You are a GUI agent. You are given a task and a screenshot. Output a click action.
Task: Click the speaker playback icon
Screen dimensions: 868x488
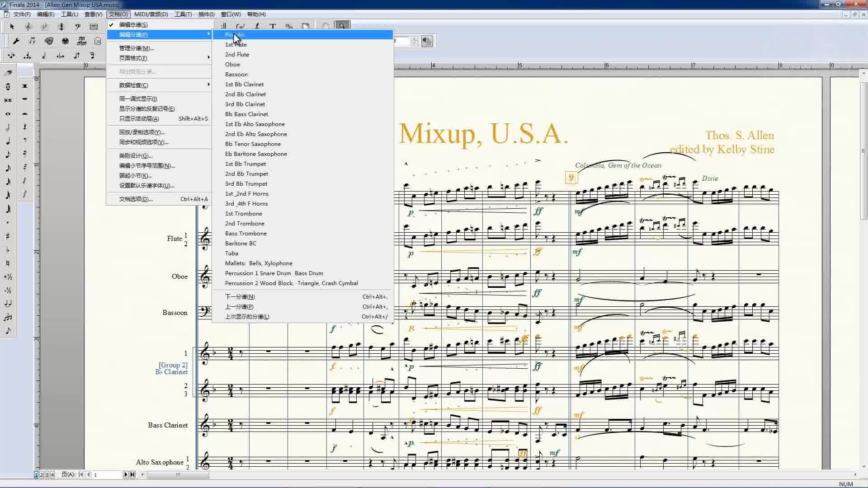[x=427, y=41]
